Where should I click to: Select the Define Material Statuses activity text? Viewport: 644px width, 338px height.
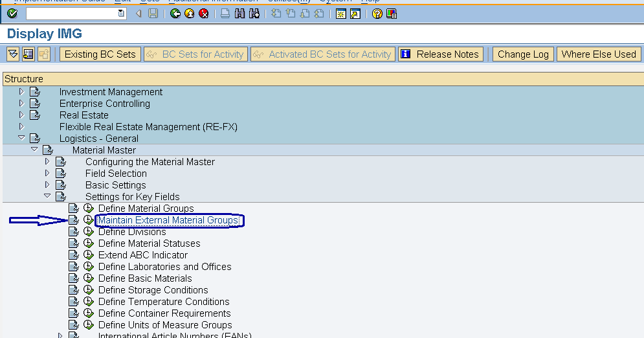click(150, 243)
